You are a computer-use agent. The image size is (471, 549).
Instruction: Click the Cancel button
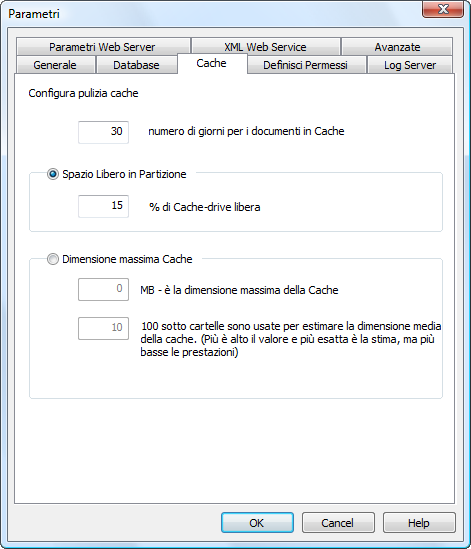point(338,522)
